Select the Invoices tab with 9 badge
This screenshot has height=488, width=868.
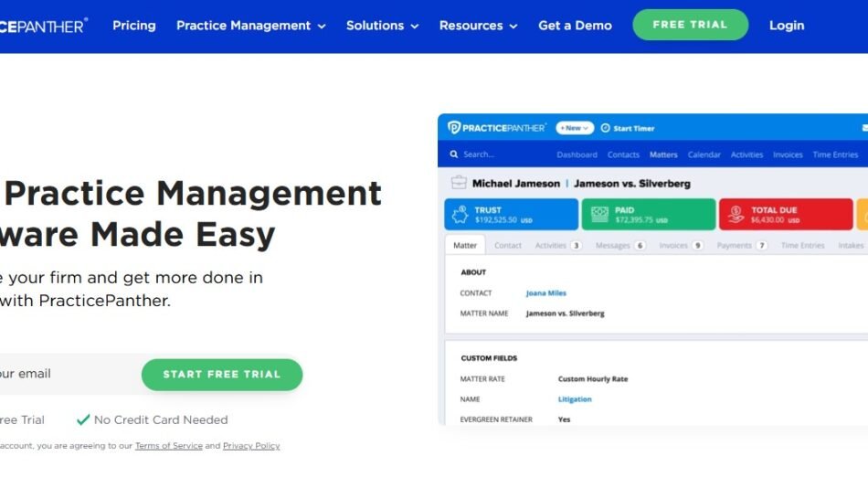tap(681, 245)
